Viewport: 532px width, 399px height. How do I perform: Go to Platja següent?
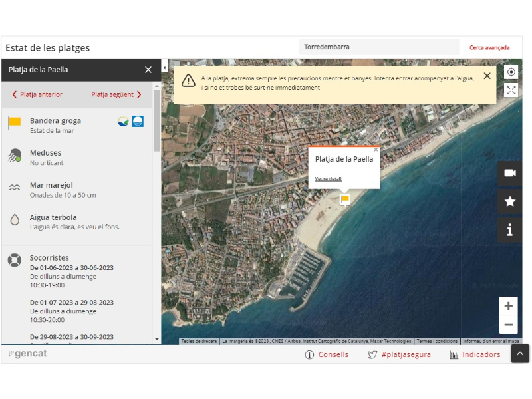116,94
